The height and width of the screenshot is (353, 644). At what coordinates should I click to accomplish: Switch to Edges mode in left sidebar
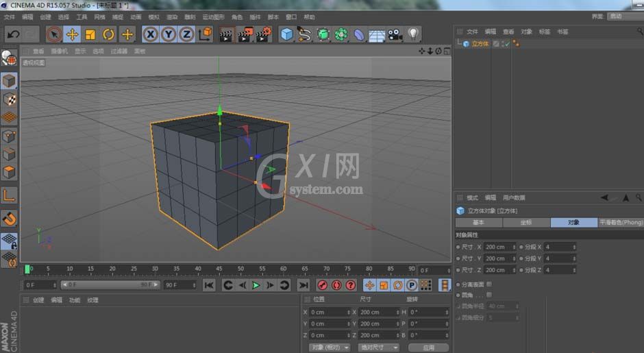coord(9,154)
